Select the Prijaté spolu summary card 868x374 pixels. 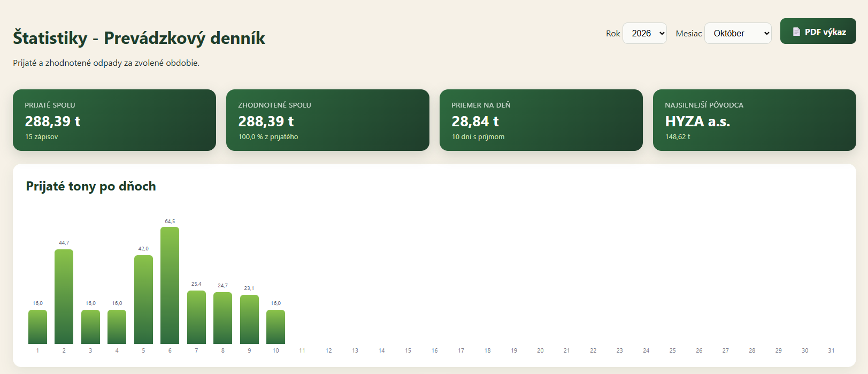[114, 120]
